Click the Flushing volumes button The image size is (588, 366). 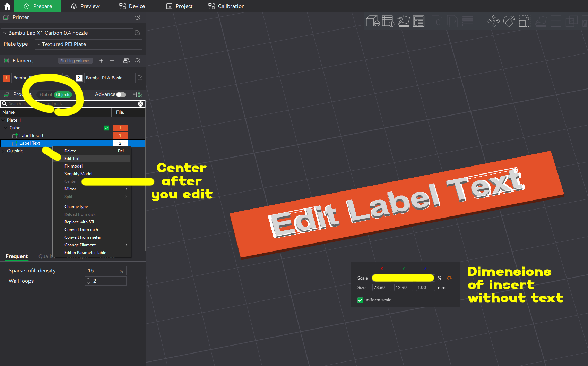pos(75,61)
